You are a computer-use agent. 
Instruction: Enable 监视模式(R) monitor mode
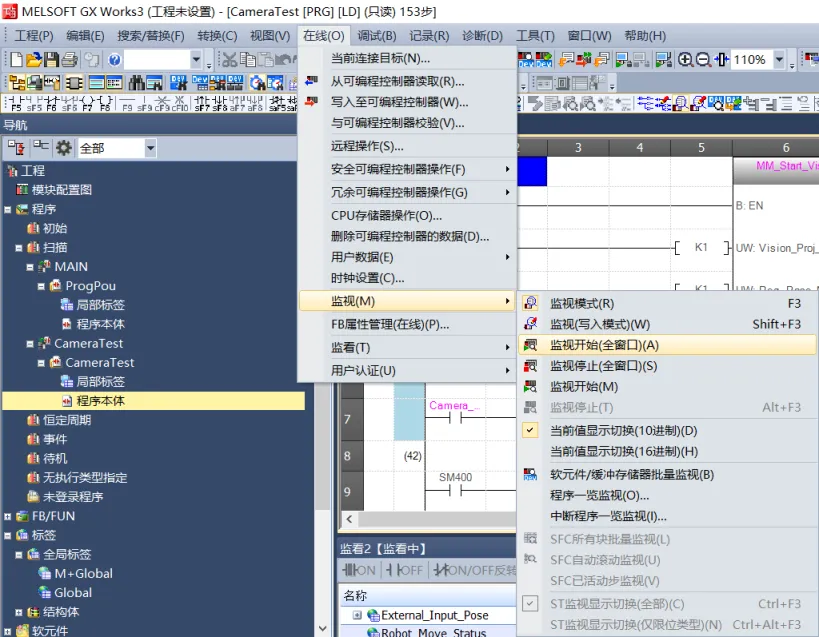(x=668, y=303)
